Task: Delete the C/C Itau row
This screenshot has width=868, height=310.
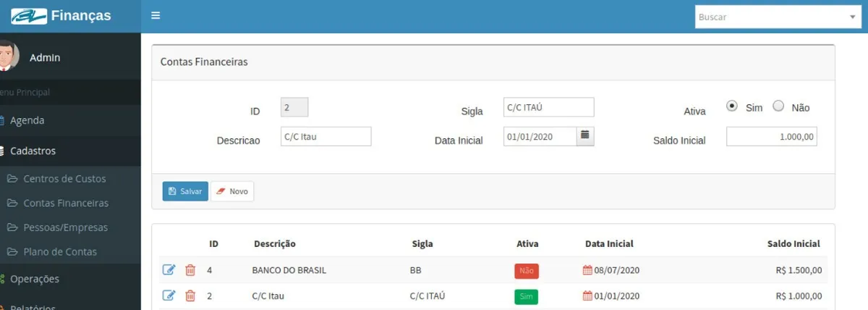Action: (x=190, y=296)
